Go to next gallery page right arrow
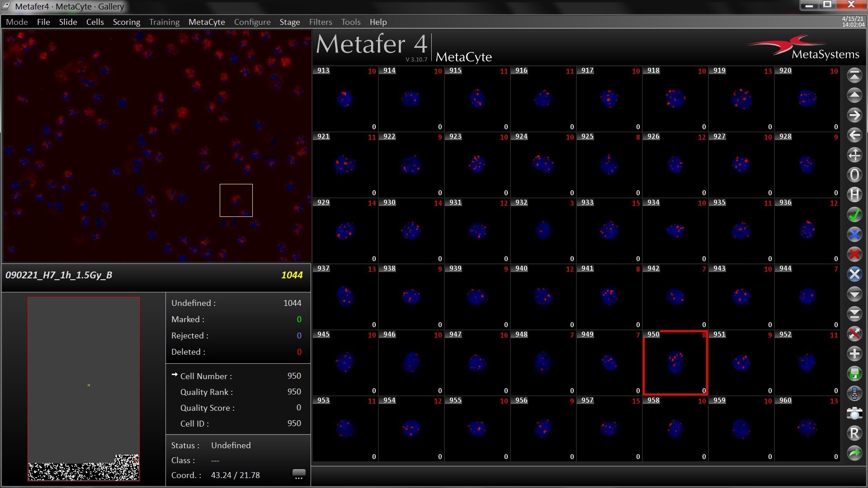Image resolution: width=868 pixels, height=488 pixels. (x=854, y=115)
